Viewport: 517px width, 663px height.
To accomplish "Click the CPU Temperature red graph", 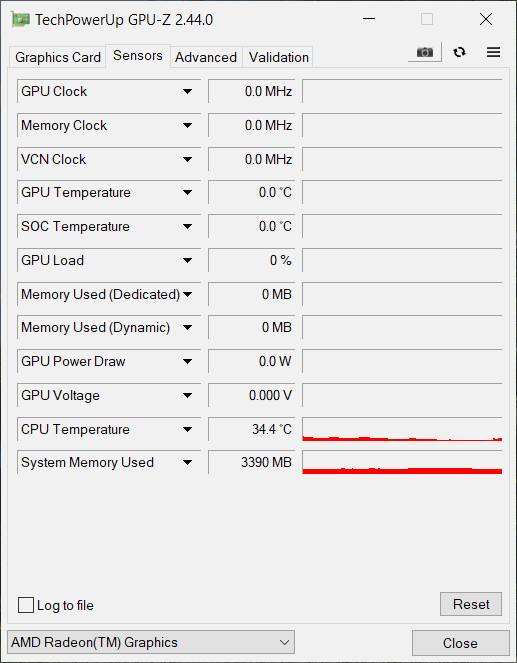I will pos(402,429).
